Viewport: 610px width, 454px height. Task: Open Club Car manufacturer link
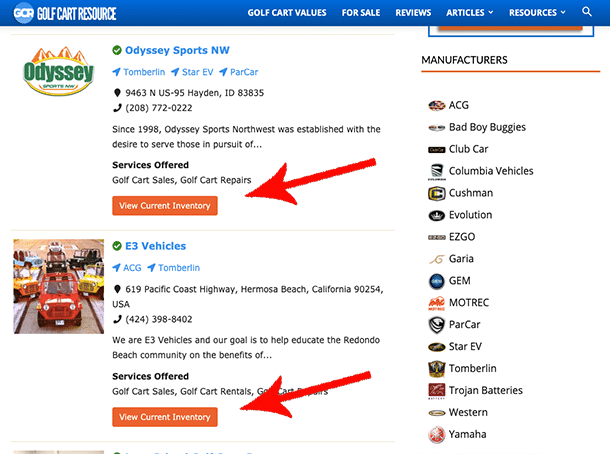tap(468, 149)
